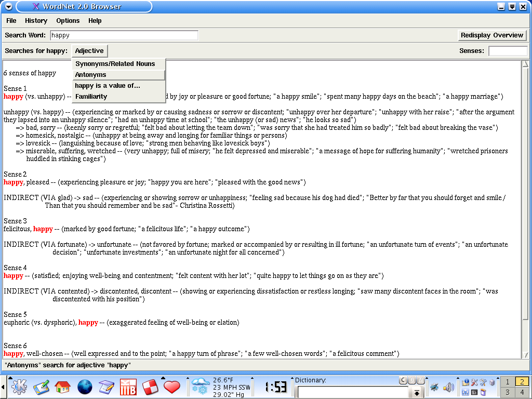
Task: Click 'euphoric (vs. dysphoric)' text
Action: pos(39,323)
